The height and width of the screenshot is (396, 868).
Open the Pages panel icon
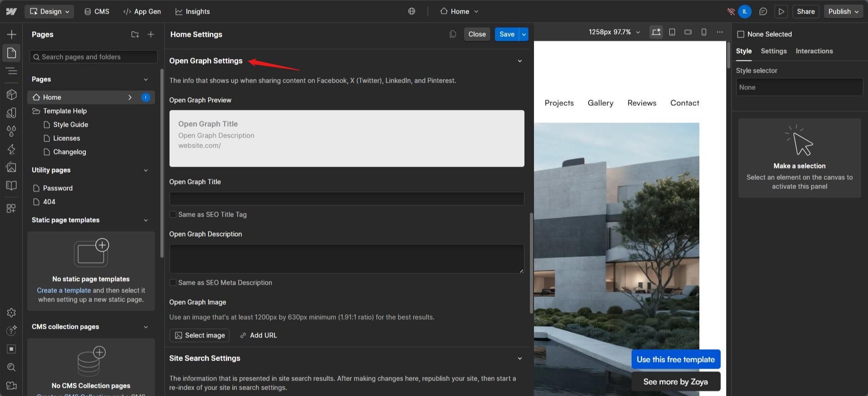[11, 53]
